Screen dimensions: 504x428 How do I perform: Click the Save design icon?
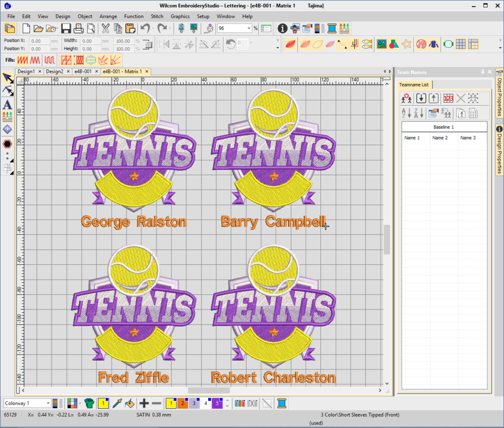65,29
